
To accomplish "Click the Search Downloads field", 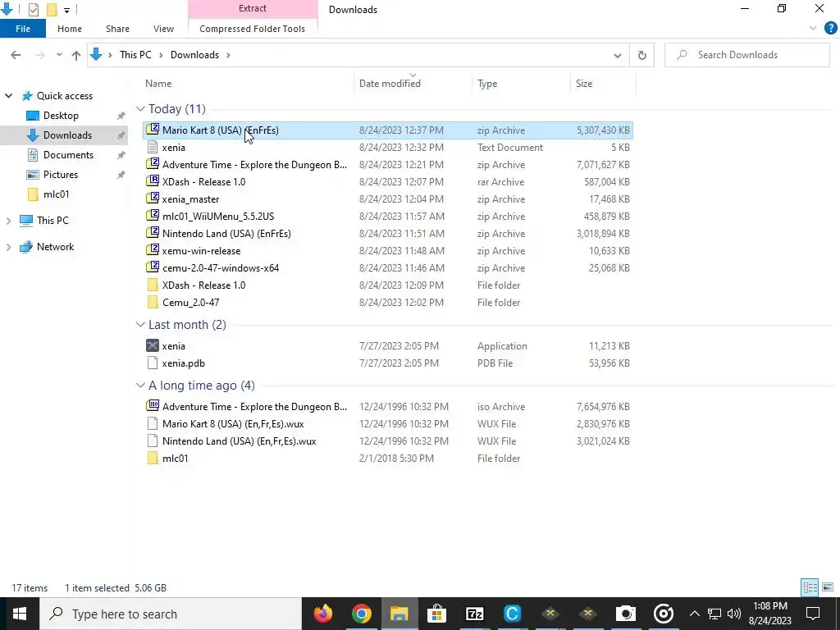I will point(746,55).
